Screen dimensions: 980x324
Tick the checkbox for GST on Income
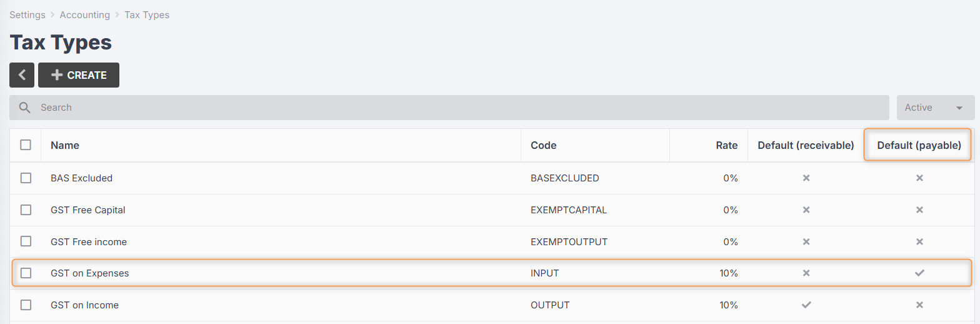26,305
